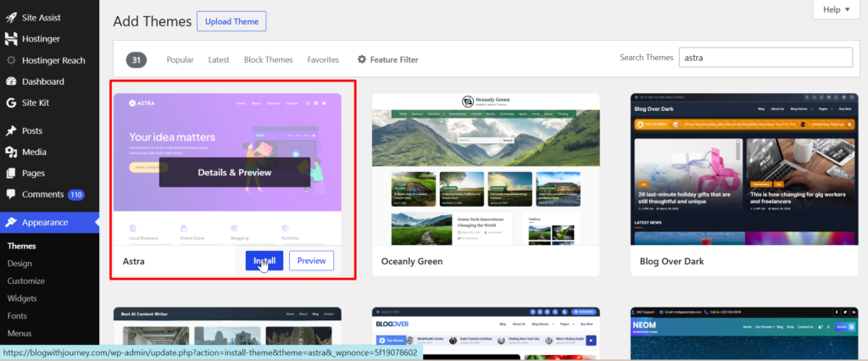The height and width of the screenshot is (361, 868).
Task: Click the Upload Theme button
Action: pyautogui.click(x=231, y=21)
